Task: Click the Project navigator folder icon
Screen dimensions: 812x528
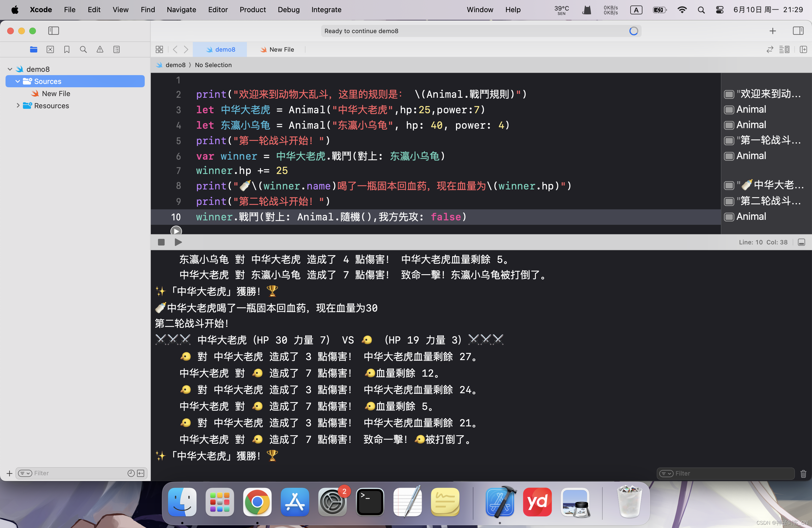Action: 33,49
